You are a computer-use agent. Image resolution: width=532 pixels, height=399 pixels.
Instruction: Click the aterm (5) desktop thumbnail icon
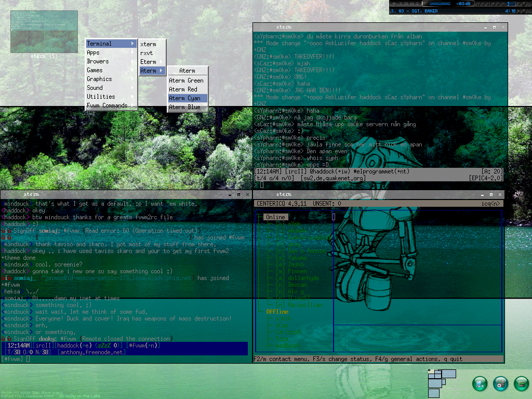44,32
